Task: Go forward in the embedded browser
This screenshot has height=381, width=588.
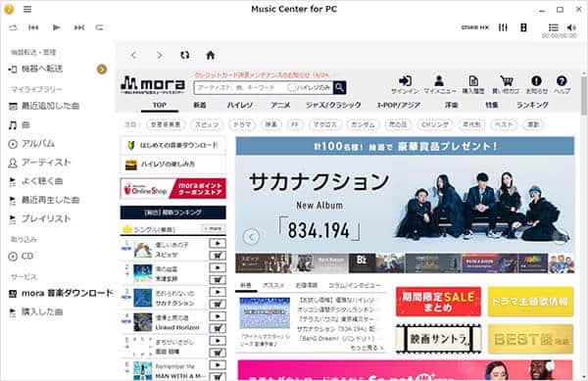Action: pos(160,56)
